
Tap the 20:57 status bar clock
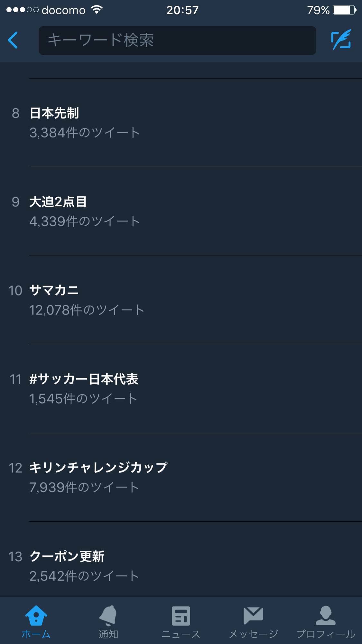(182, 10)
